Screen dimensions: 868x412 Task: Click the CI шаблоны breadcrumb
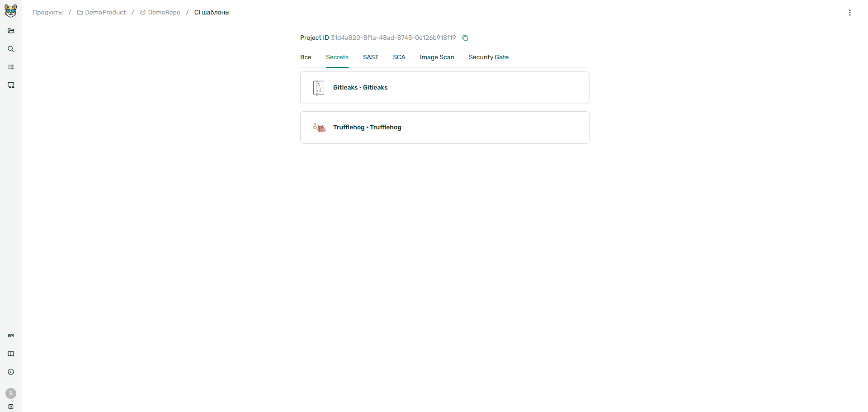coord(212,13)
